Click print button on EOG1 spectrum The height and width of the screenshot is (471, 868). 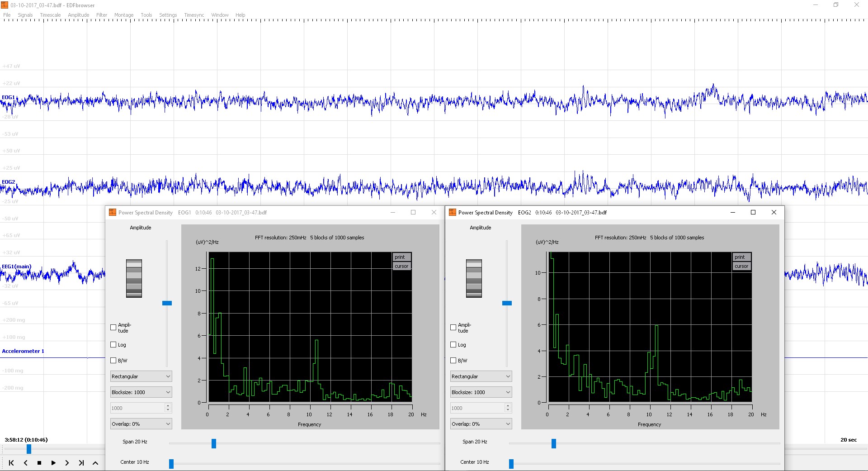pyautogui.click(x=401, y=257)
